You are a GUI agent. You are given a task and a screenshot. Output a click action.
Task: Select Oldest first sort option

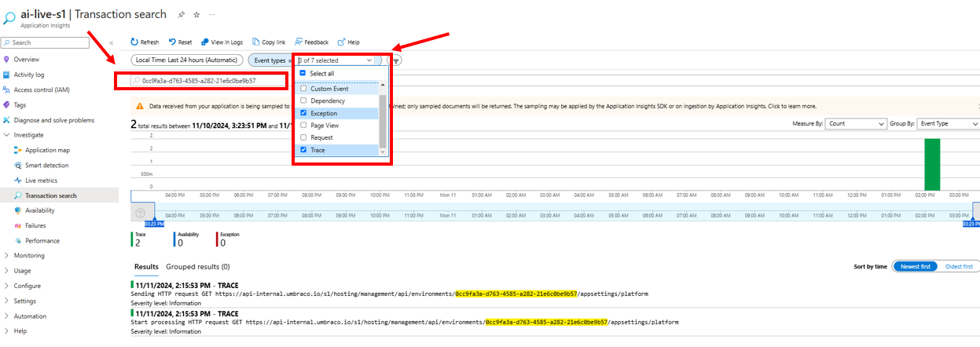click(x=958, y=267)
